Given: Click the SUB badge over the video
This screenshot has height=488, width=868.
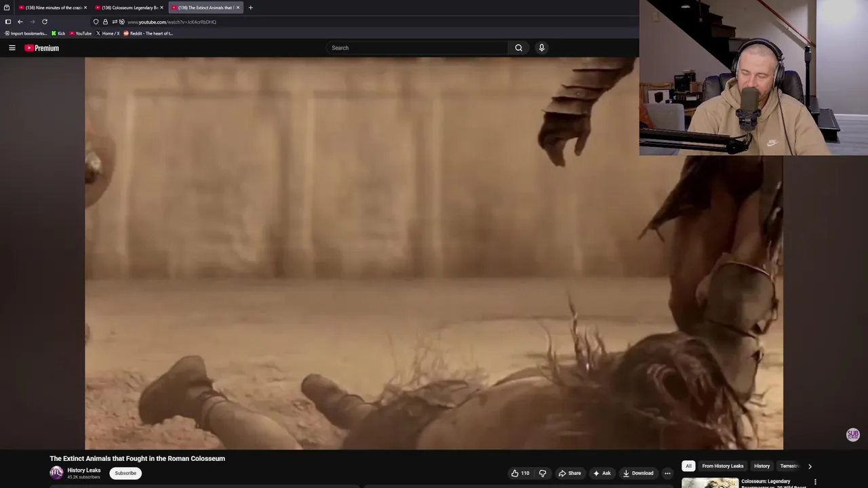Looking at the screenshot, I should [852, 434].
